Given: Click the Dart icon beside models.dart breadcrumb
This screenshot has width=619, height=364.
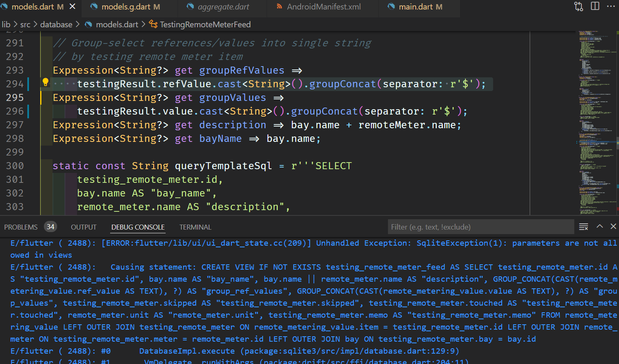Looking at the screenshot, I should coord(88,24).
